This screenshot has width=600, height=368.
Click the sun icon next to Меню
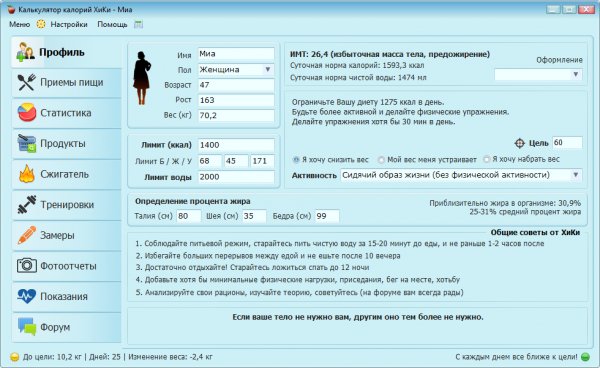[x=41, y=24]
